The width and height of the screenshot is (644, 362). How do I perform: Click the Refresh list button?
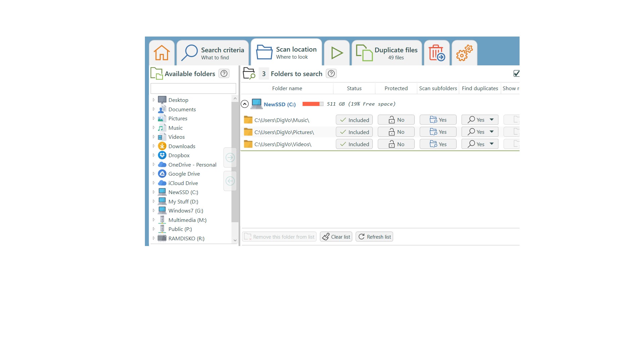[x=374, y=237]
